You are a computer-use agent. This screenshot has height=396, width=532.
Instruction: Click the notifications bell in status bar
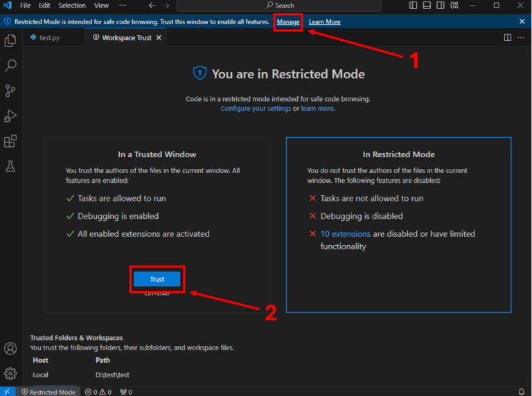coord(521,392)
